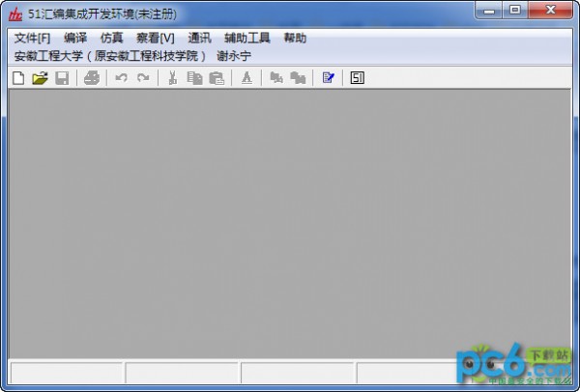Click the 安徽工程大学（原安徽工程科技学院） menu entry
Viewport: 580px width, 392px height.
coord(110,56)
